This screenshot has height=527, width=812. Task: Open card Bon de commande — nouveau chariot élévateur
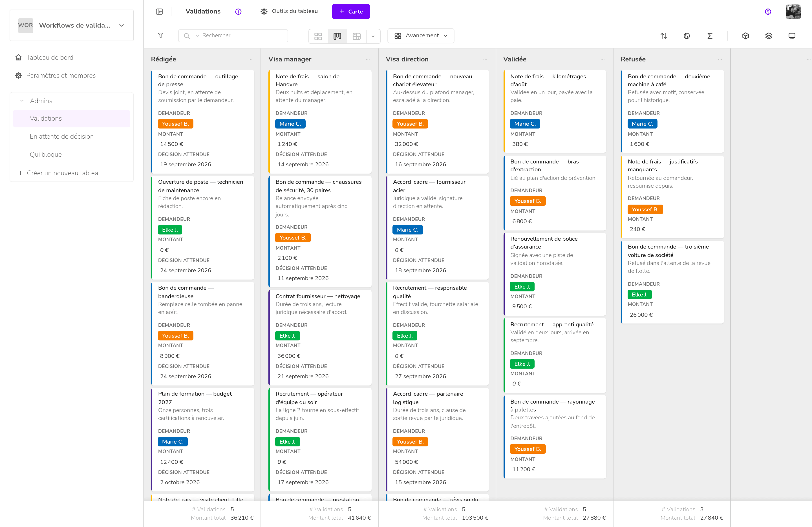tap(437, 121)
